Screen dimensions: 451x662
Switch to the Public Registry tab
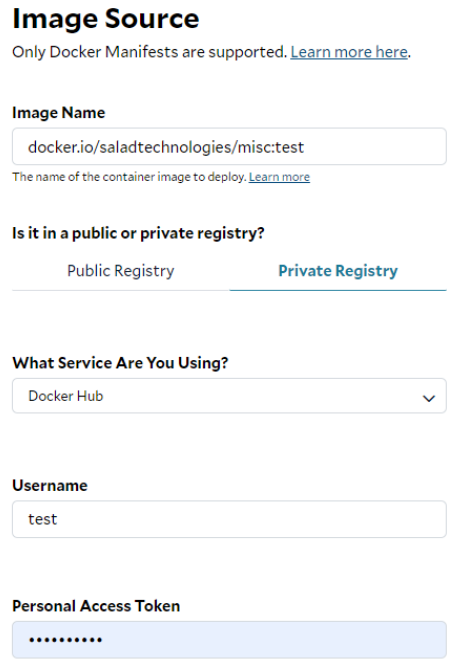click(121, 271)
